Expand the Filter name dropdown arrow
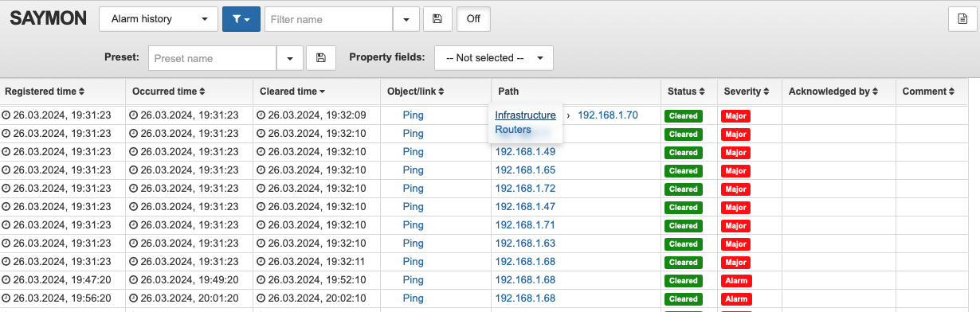Image resolution: width=980 pixels, height=312 pixels. tap(406, 18)
